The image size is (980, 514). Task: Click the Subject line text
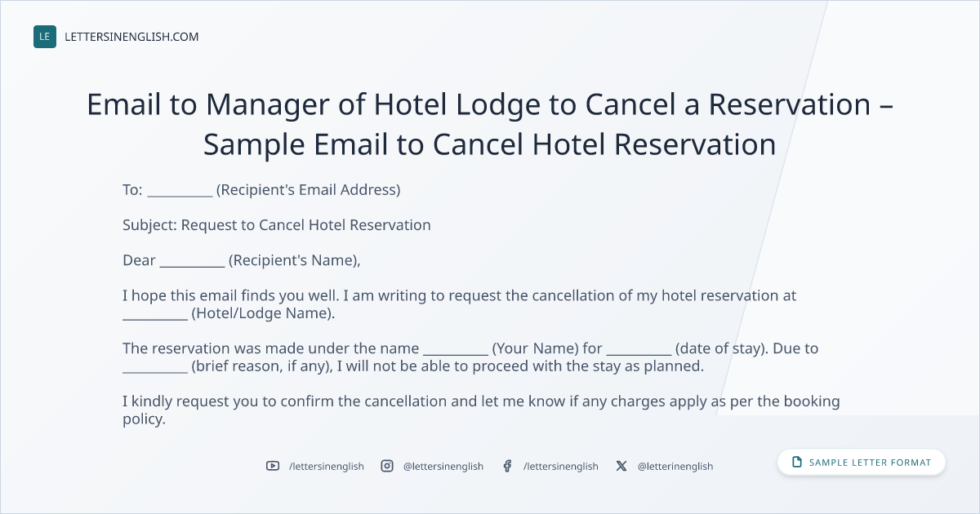pos(277,224)
